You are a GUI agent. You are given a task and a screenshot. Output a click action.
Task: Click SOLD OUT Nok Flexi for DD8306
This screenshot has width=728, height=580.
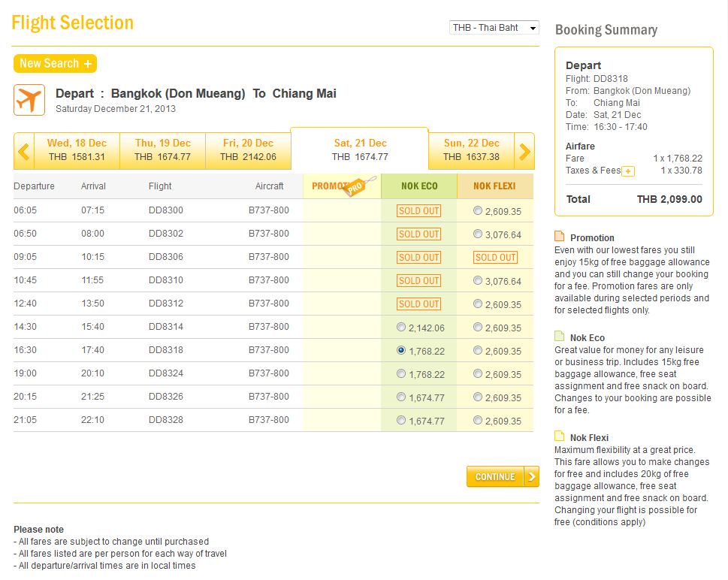coord(495,257)
